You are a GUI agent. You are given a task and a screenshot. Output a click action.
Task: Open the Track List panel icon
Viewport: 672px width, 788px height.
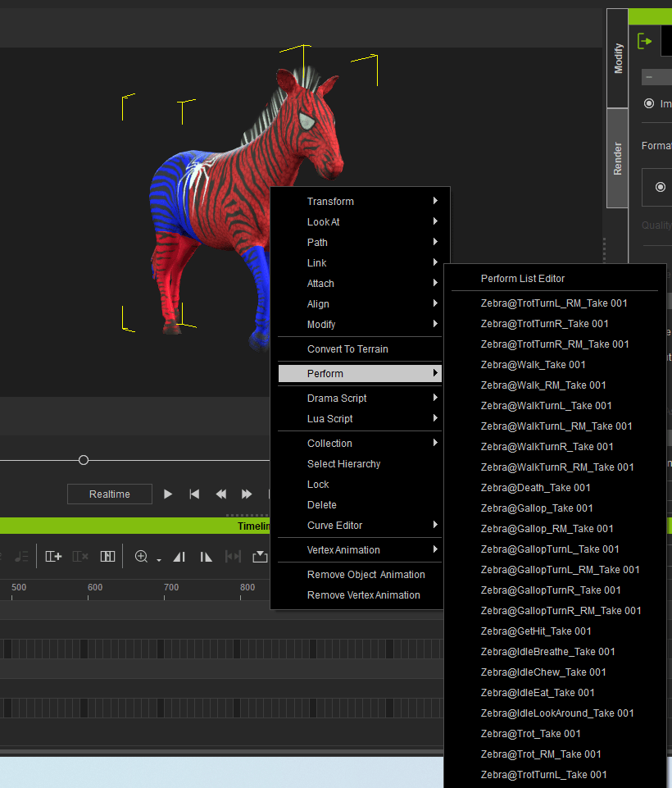(107, 556)
